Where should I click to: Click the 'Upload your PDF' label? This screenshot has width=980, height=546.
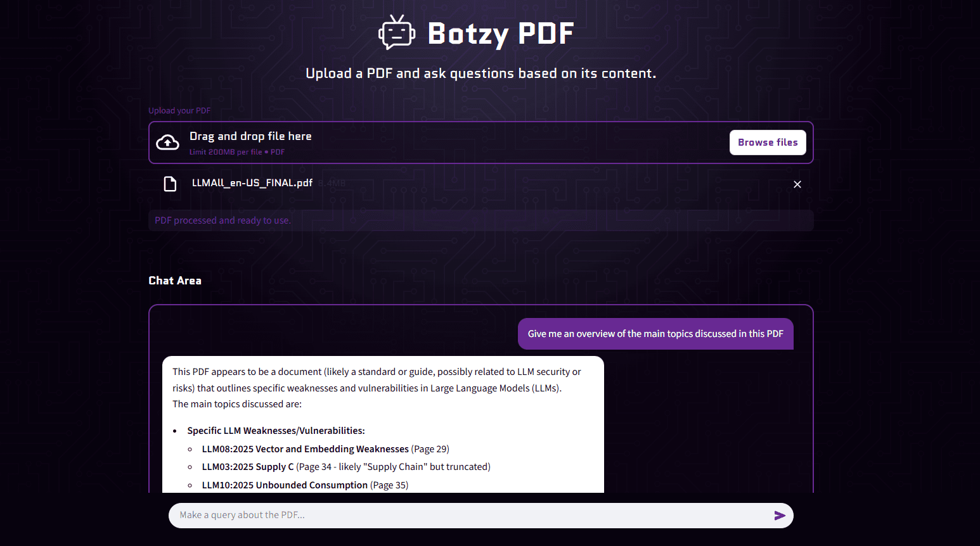[x=179, y=110]
